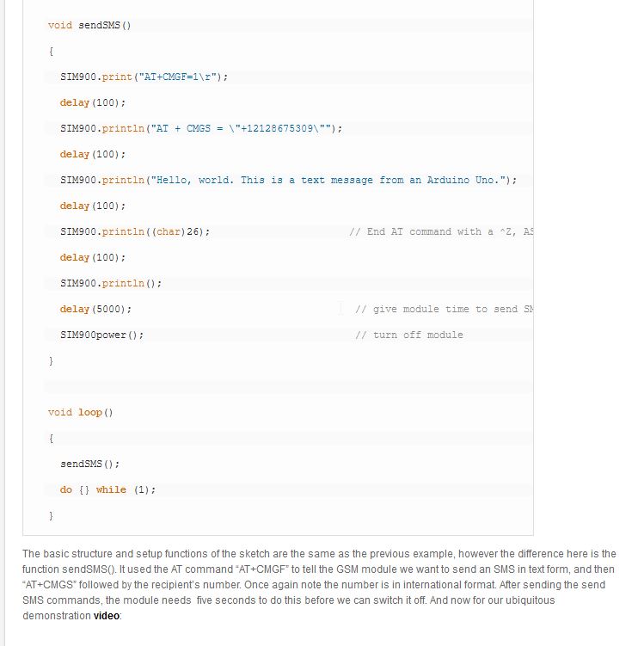This screenshot has height=646, width=644.
Task: Click the empty SIM900.println() line
Action: click(111, 284)
